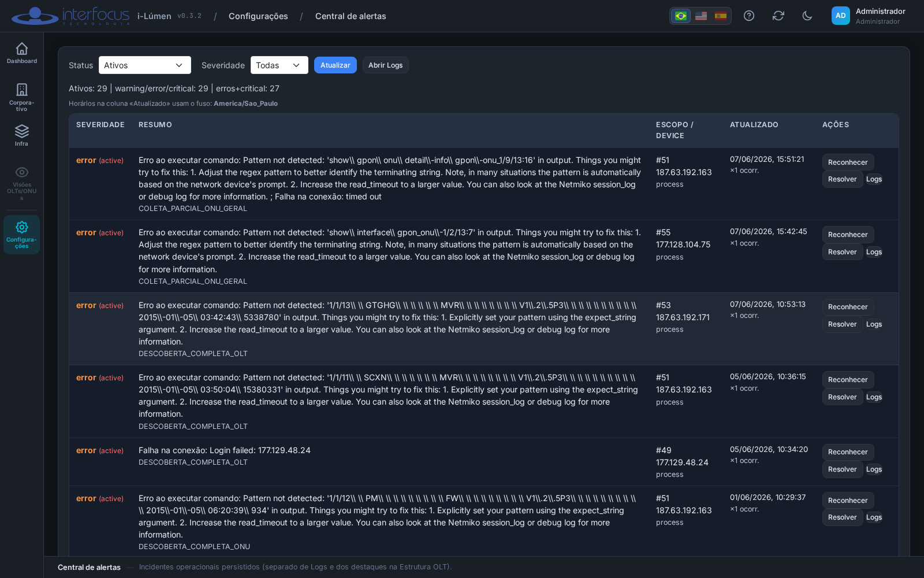Image resolution: width=924 pixels, height=578 pixels.
Task: Open the Dashboard from sidebar
Action: pos(22,53)
